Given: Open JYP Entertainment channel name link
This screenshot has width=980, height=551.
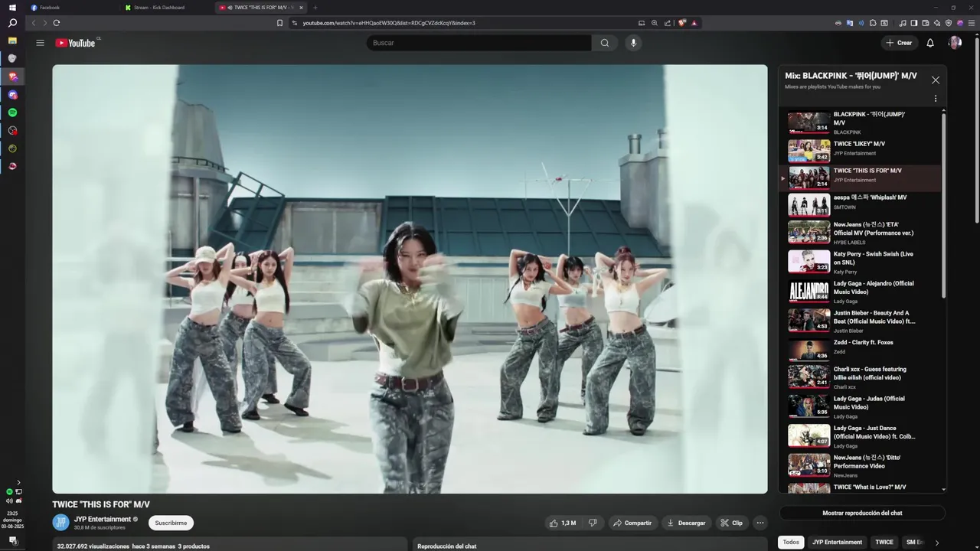Looking at the screenshot, I should click(103, 519).
